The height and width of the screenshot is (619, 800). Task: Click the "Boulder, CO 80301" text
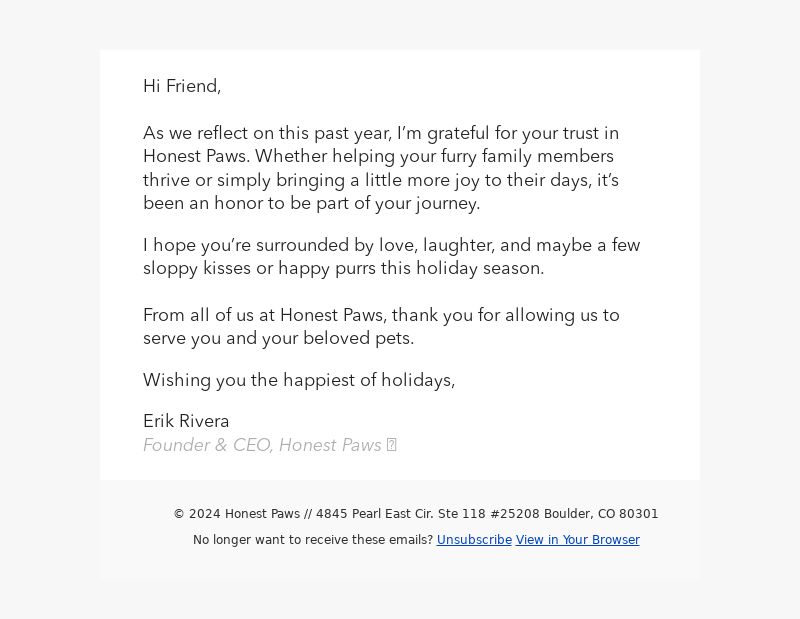[601, 514]
